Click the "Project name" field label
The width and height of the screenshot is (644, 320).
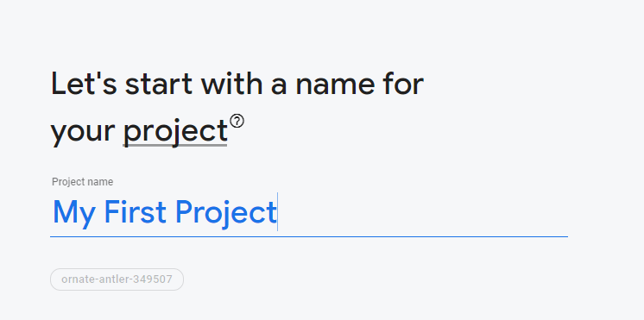point(83,182)
